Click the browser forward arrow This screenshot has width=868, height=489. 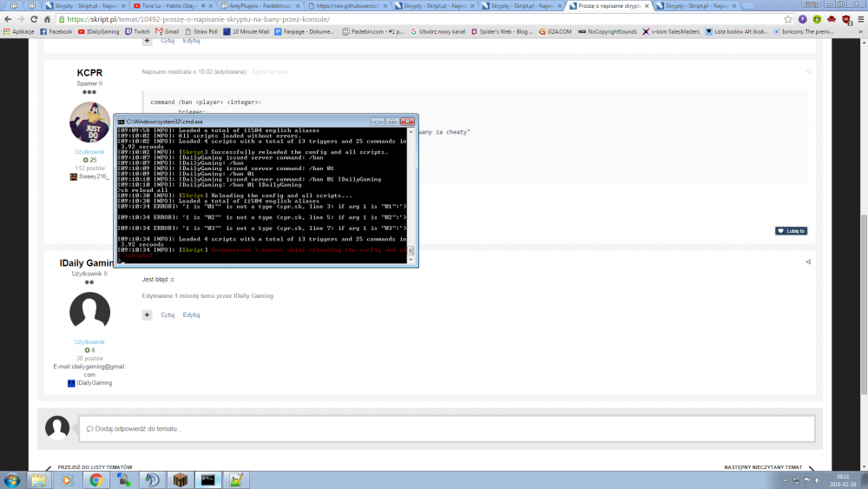tap(21, 19)
